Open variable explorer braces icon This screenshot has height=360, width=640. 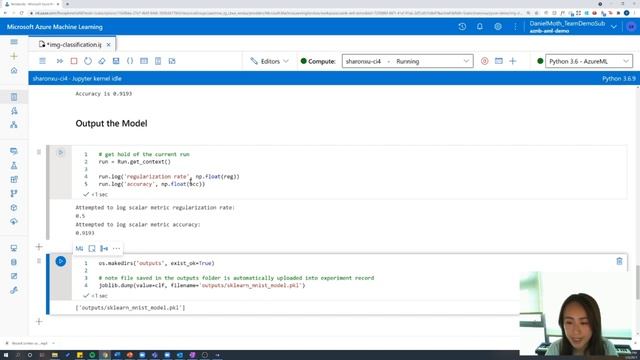(x=130, y=61)
